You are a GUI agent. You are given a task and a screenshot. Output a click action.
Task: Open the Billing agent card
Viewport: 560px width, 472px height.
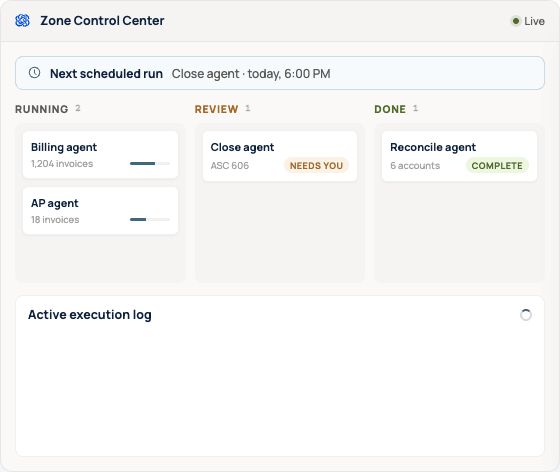[100, 155]
